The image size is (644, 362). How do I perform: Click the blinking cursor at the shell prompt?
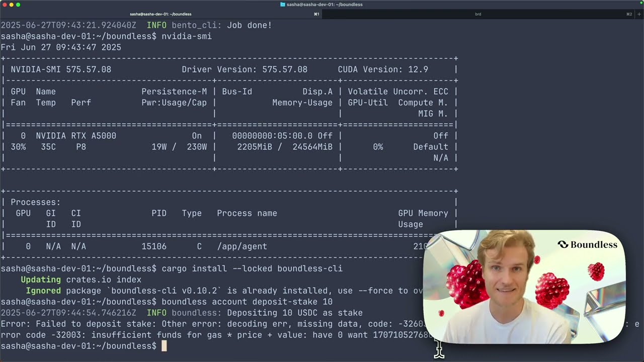click(x=165, y=346)
